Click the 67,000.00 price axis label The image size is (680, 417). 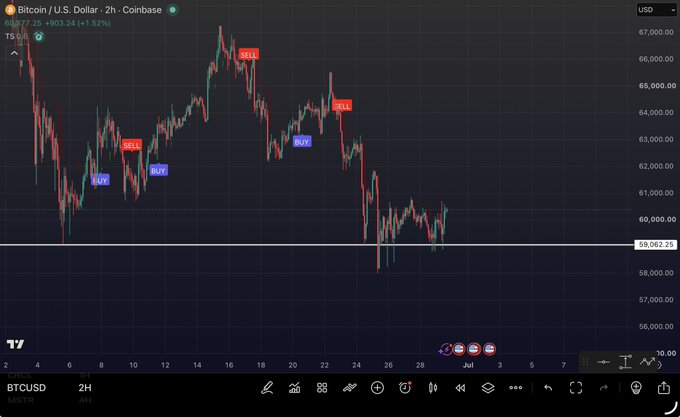click(x=656, y=32)
